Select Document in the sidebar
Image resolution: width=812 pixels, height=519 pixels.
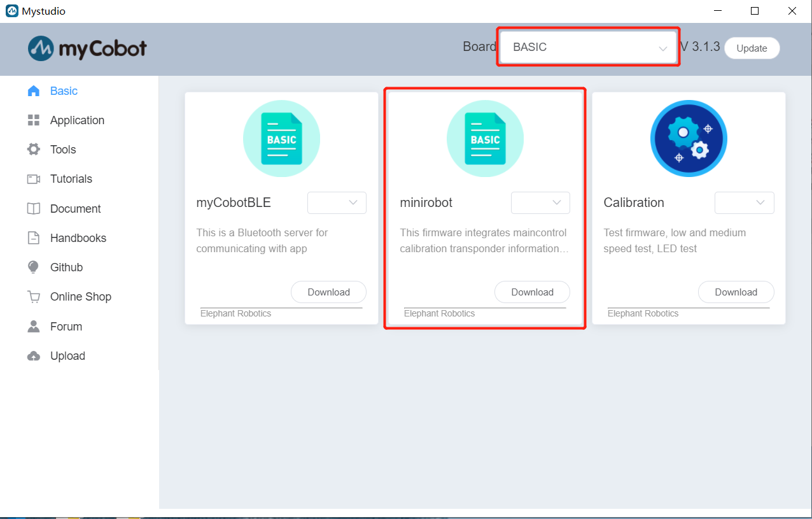(x=75, y=209)
